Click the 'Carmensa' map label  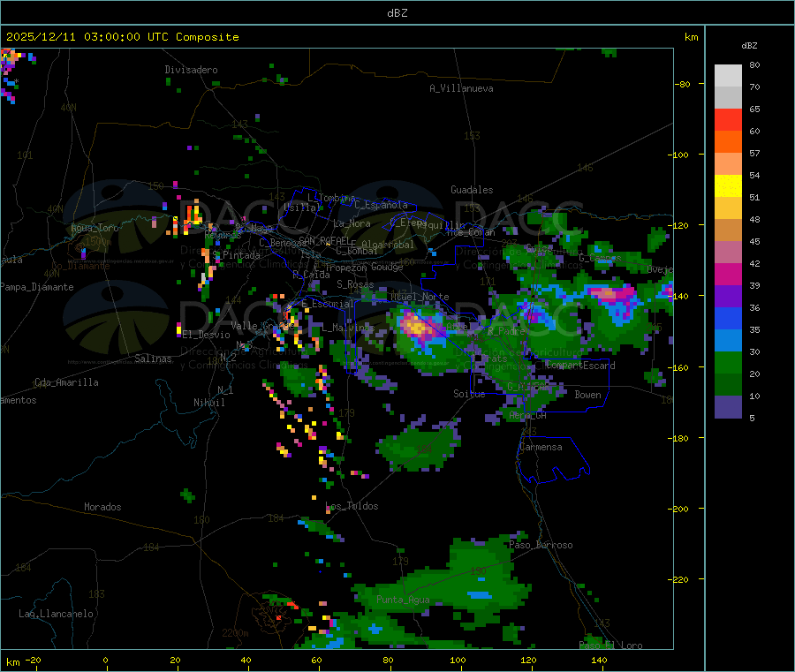(x=541, y=447)
